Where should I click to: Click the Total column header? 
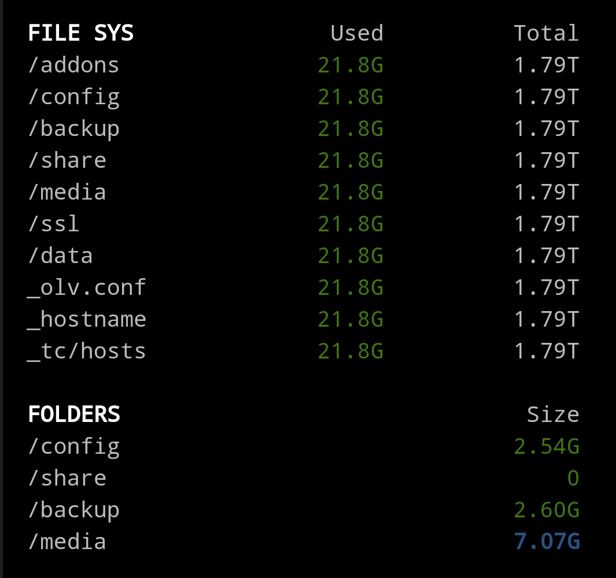coord(546,33)
